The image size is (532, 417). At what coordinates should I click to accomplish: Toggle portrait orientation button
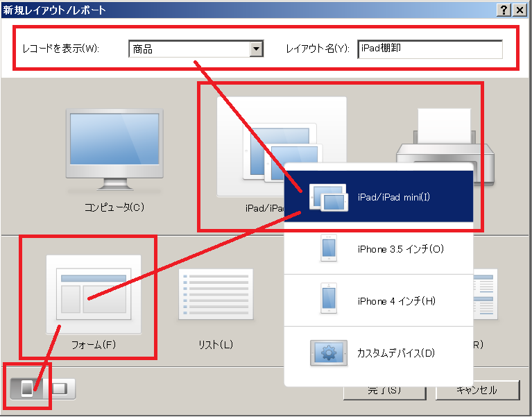click(27, 388)
